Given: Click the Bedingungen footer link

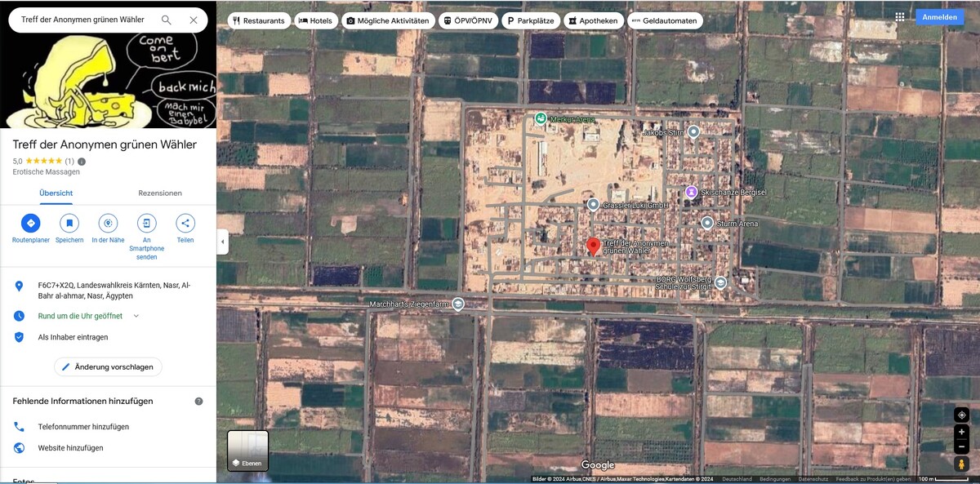Looking at the screenshot, I should [x=775, y=479].
